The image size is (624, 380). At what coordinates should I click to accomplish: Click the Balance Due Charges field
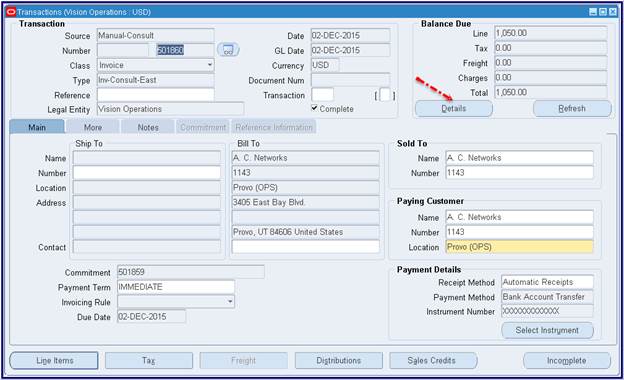coord(551,77)
